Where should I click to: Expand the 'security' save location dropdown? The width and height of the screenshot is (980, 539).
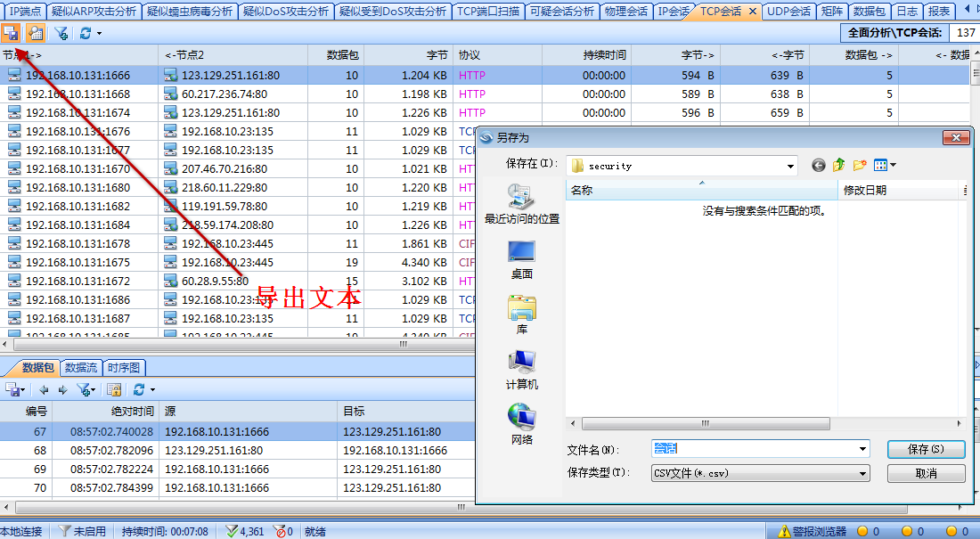[x=790, y=166]
